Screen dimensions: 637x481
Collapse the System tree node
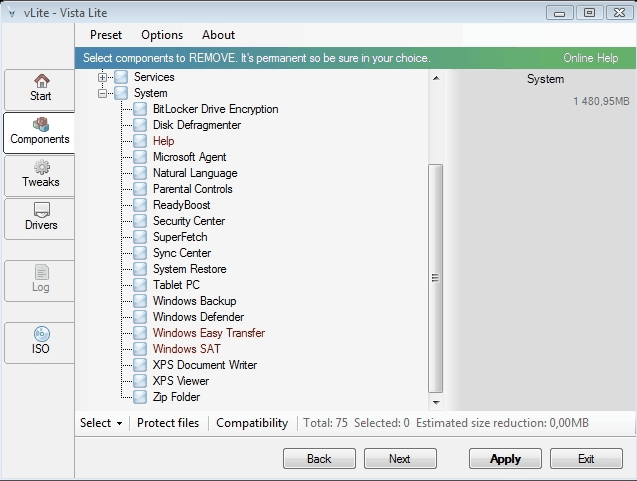[x=102, y=93]
